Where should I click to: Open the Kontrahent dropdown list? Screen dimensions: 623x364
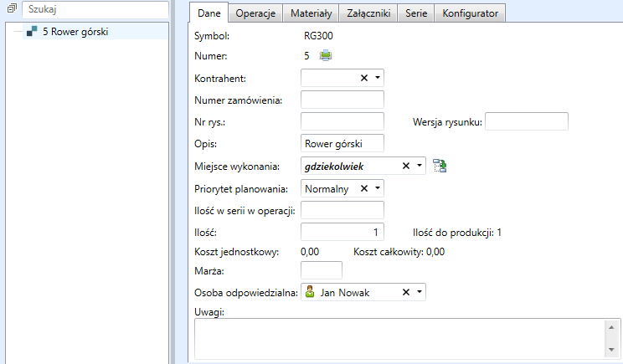pos(378,78)
